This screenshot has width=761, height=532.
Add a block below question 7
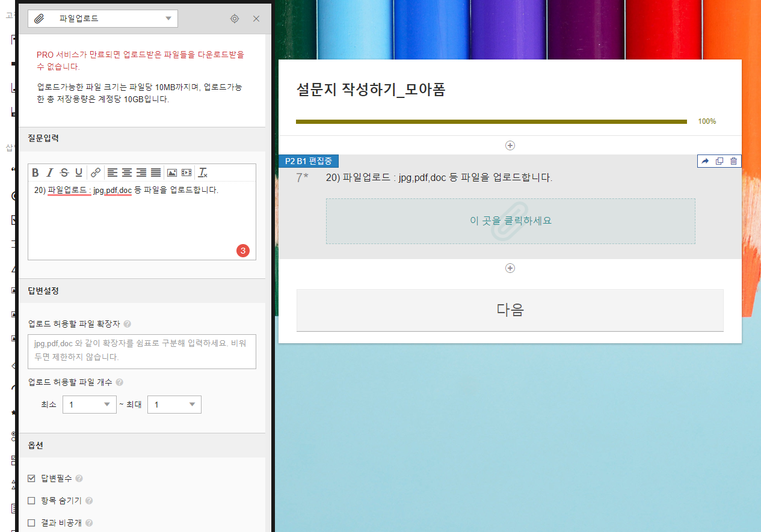[510, 268]
